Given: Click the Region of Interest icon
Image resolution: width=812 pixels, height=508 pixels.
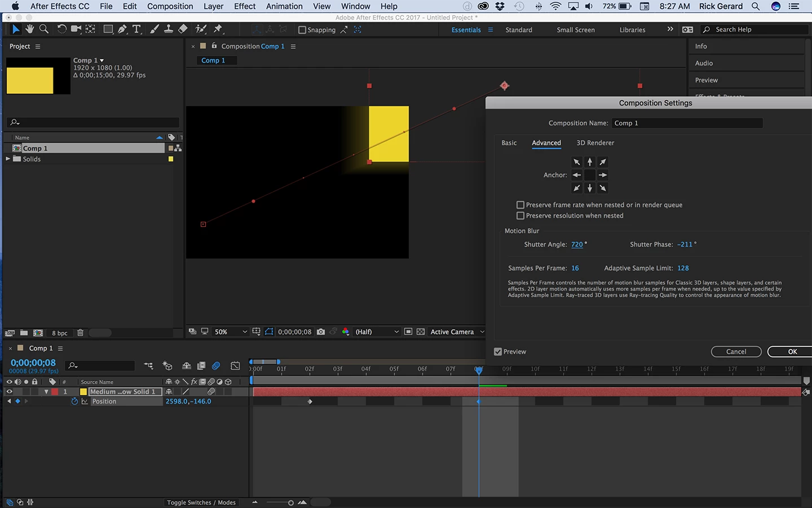Looking at the screenshot, I should [x=408, y=332].
